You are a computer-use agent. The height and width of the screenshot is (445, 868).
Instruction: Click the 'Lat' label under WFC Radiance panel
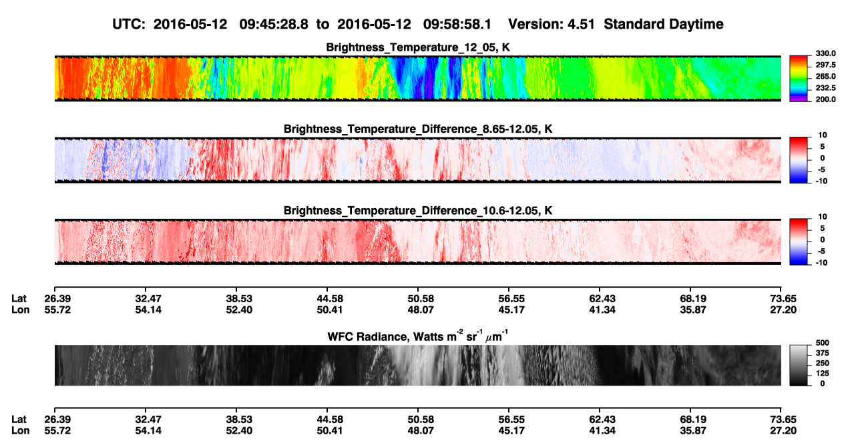[x=19, y=419]
